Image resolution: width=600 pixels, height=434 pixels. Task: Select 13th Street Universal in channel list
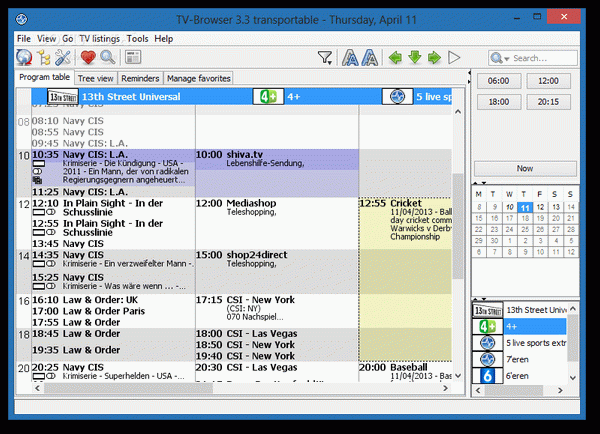pos(520,310)
